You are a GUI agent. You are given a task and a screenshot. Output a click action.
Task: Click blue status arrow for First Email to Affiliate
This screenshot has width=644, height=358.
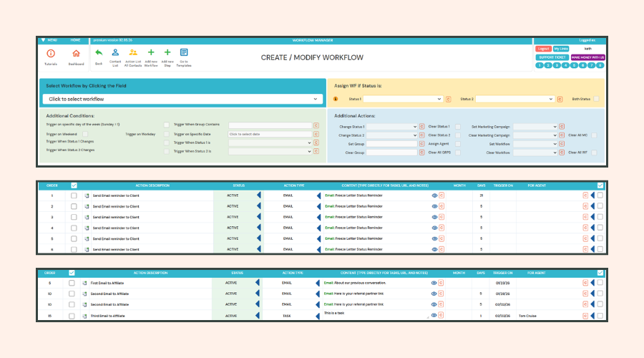(x=257, y=282)
